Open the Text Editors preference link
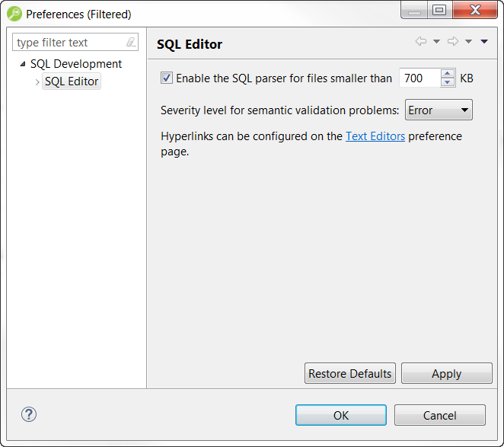This screenshot has height=447, width=504. click(375, 136)
